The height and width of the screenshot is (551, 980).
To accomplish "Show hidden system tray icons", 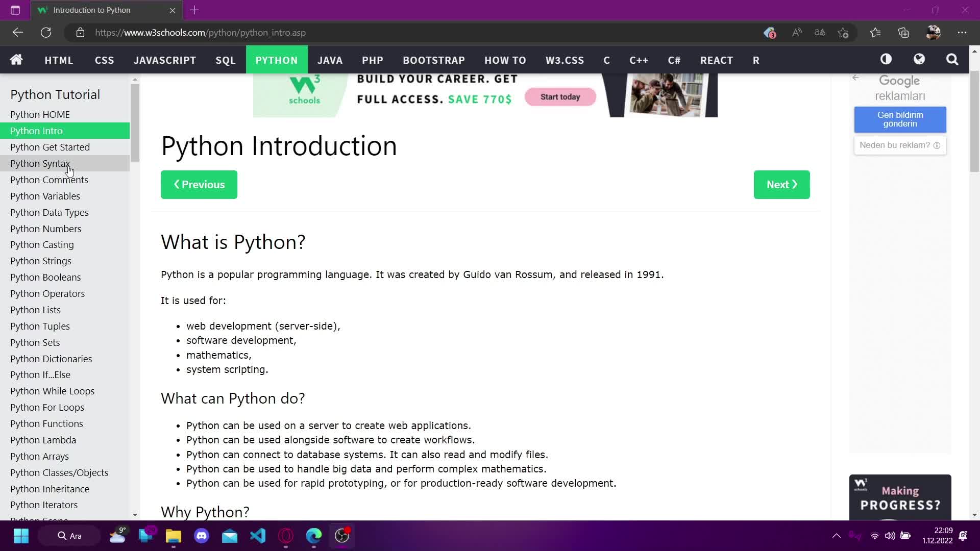I will [836, 536].
